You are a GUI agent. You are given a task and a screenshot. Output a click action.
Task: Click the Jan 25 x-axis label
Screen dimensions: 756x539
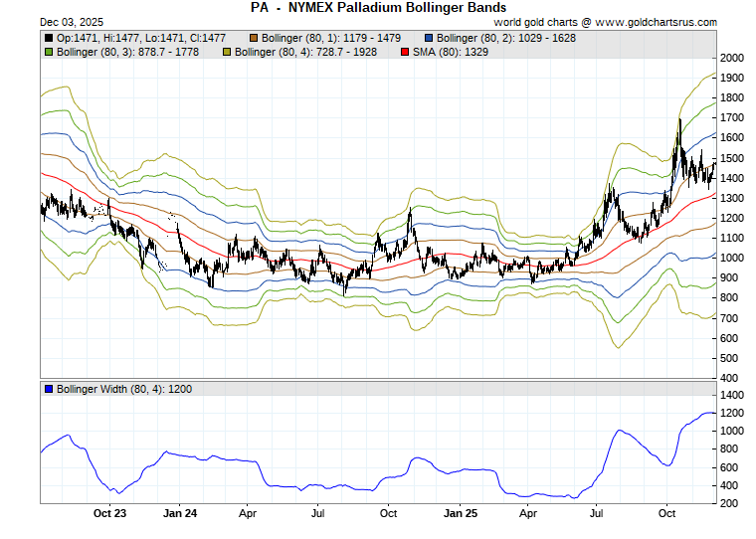click(x=459, y=514)
